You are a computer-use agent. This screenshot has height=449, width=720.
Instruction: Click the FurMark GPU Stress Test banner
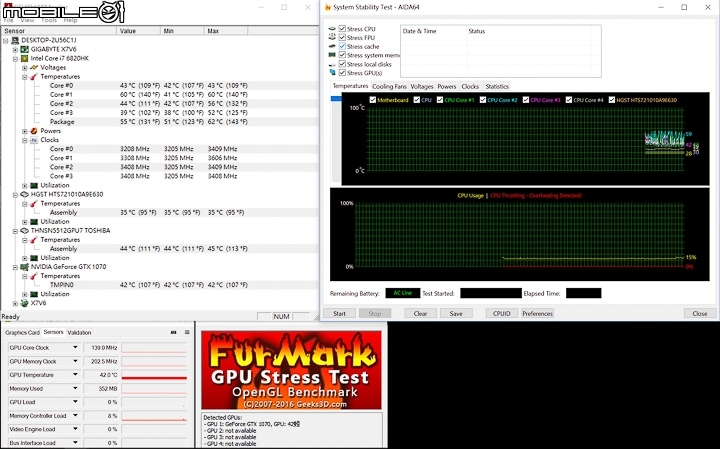[291, 370]
